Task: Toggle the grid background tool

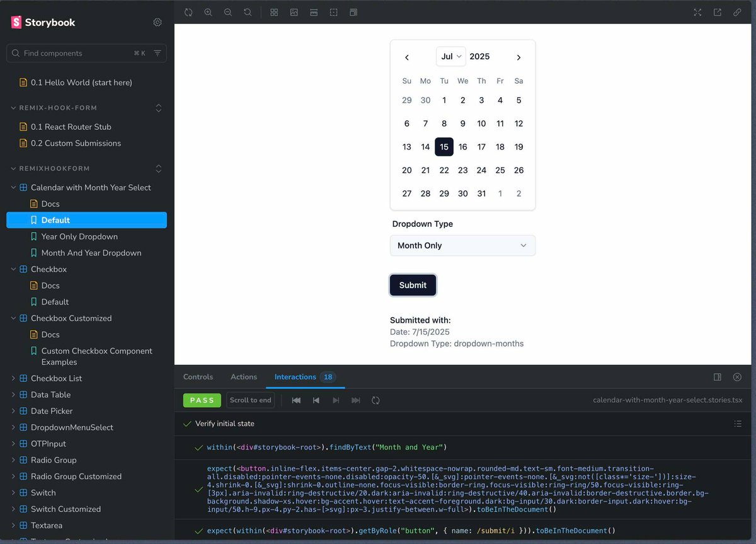Action: [x=274, y=12]
